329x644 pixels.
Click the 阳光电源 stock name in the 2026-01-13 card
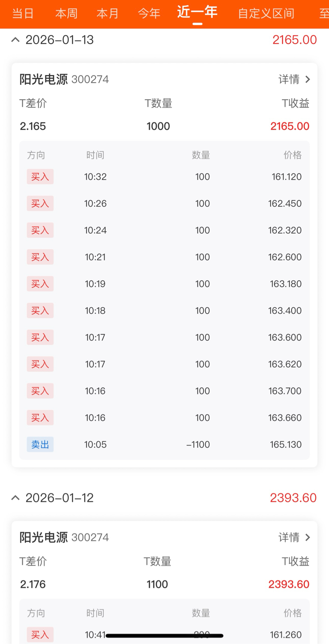[44, 79]
